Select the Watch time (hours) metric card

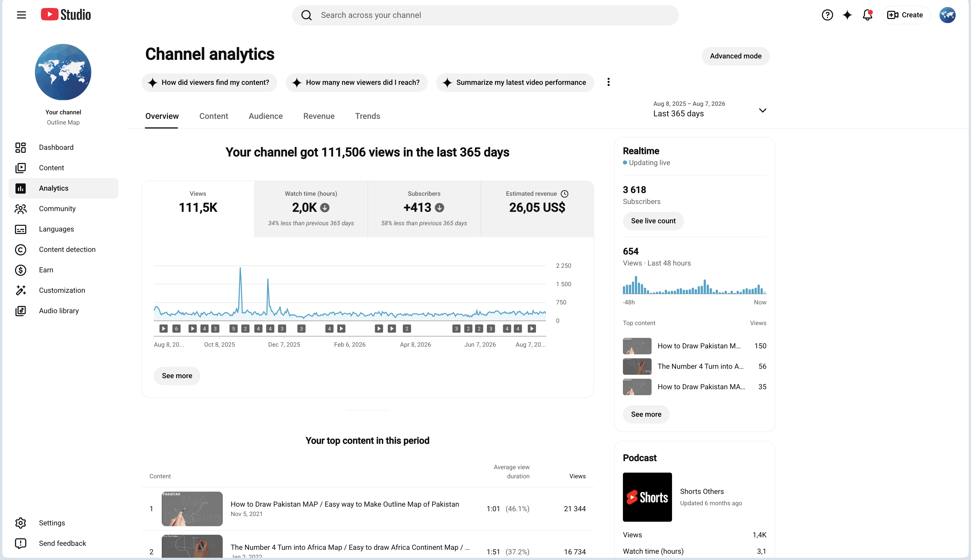[x=311, y=209]
